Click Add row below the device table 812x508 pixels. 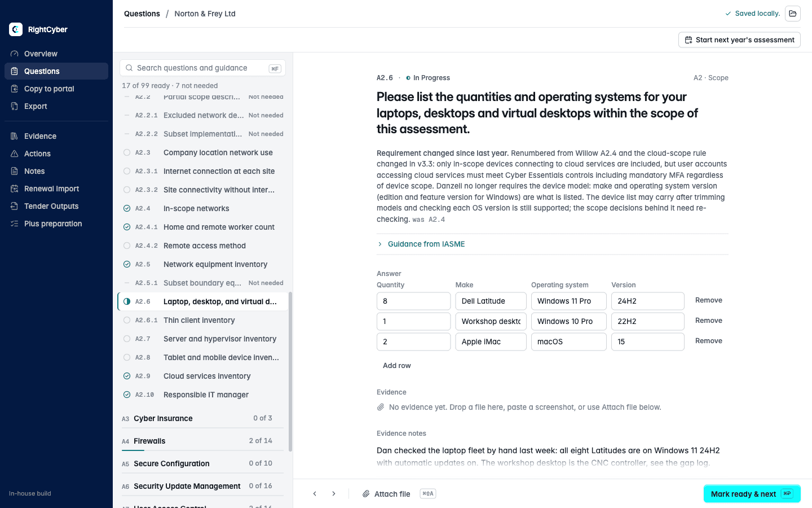[x=397, y=366]
